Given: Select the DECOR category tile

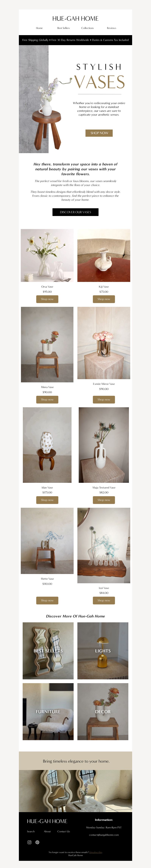Looking at the screenshot, I should click(x=103, y=711).
